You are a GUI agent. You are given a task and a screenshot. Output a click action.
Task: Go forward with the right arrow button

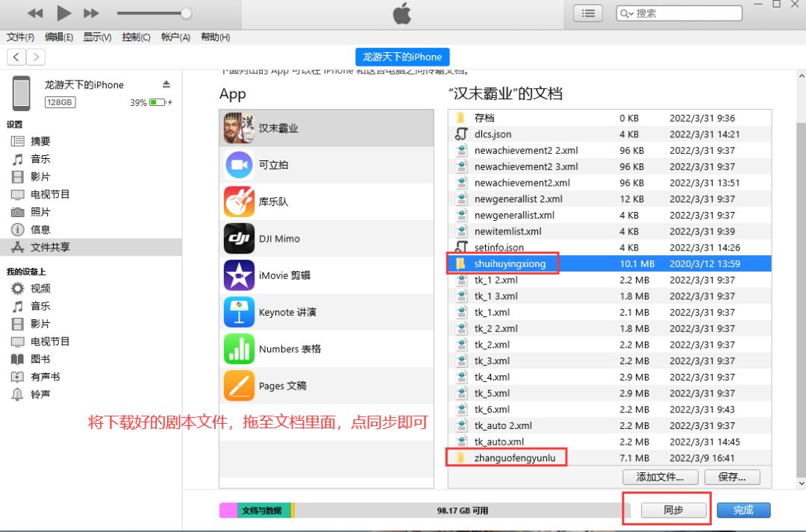(x=36, y=57)
